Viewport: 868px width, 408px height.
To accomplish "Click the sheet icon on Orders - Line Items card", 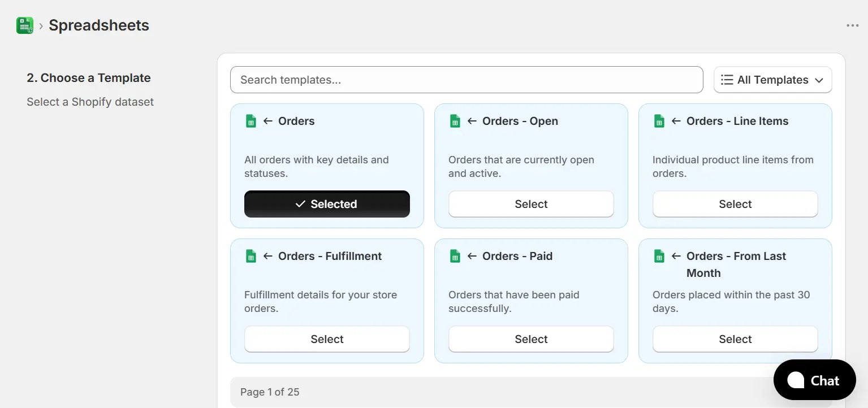I will (x=659, y=121).
